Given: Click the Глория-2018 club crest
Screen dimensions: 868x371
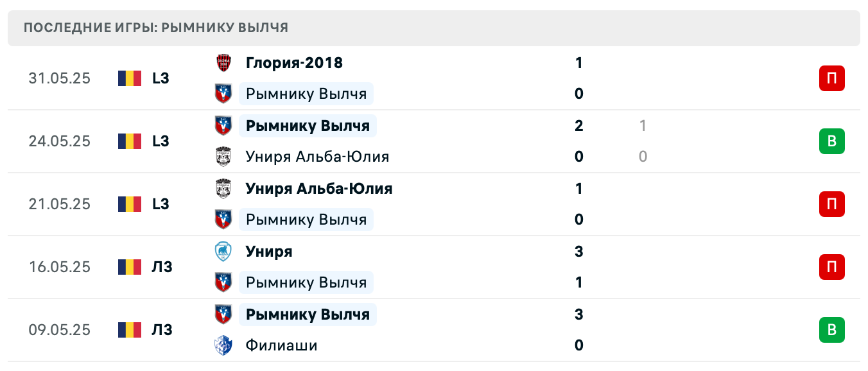Looking at the screenshot, I should point(223,63).
